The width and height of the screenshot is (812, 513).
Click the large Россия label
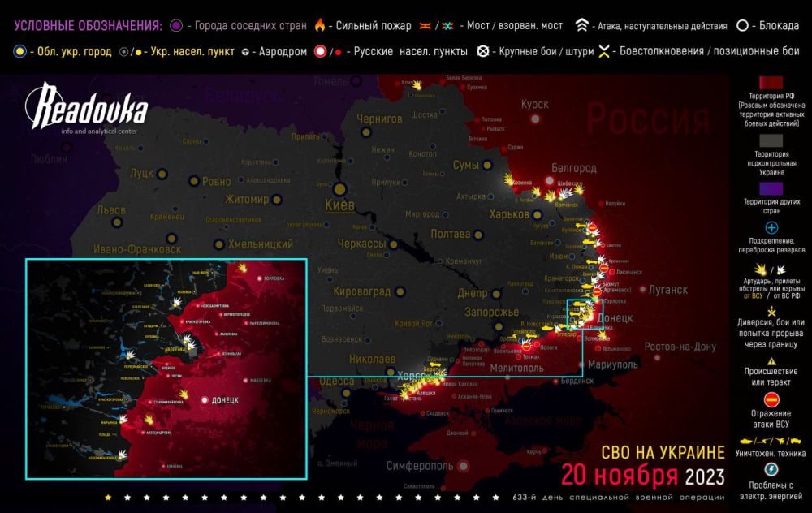pyautogui.click(x=648, y=119)
